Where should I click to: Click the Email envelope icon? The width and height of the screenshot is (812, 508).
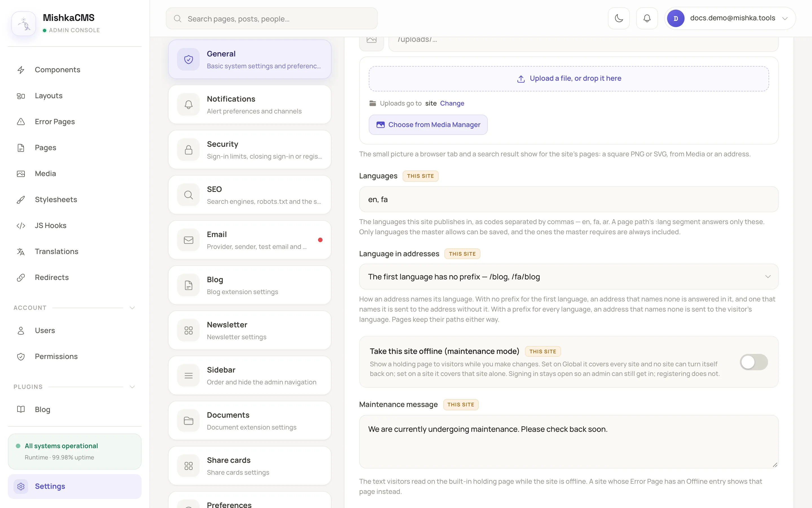(x=189, y=240)
